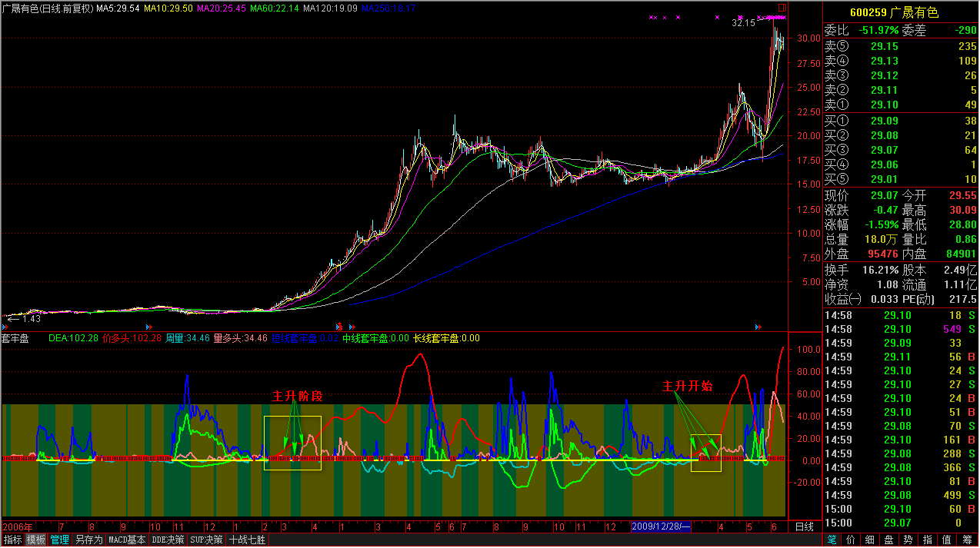Screen dimensions: 980x548
Task: Switch to DDE决策 indicator template
Action: point(168,540)
